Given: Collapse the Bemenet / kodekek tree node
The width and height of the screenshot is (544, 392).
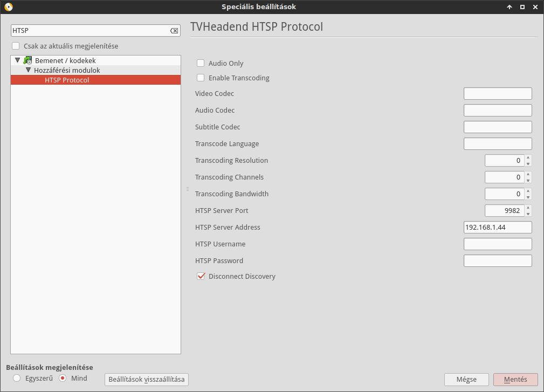Looking at the screenshot, I should coord(17,60).
